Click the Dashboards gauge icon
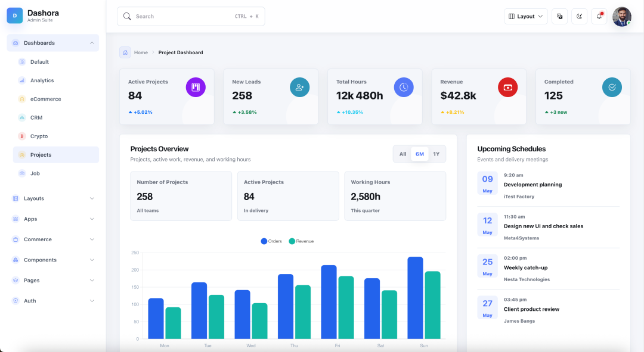The width and height of the screenshot is (644, 352). (16, 43)
